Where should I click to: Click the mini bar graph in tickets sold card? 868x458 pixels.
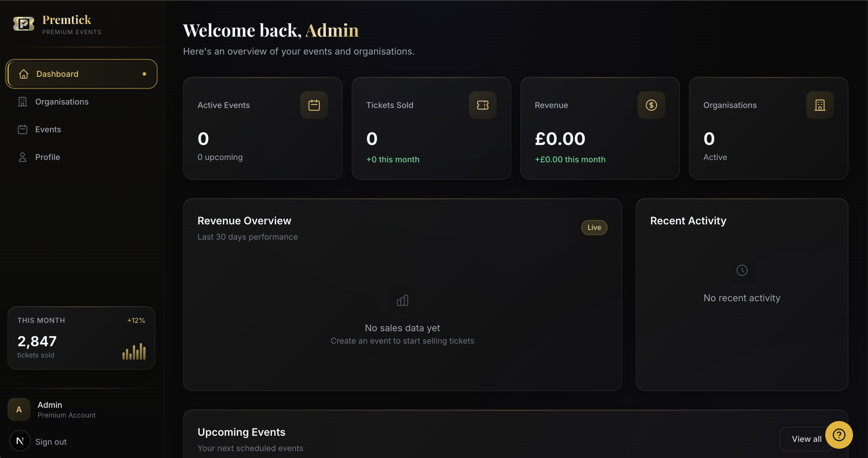click(134, 351)
